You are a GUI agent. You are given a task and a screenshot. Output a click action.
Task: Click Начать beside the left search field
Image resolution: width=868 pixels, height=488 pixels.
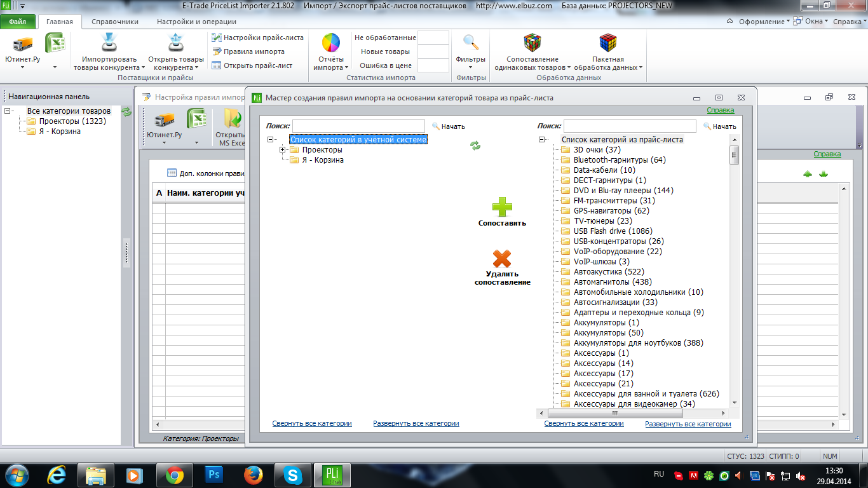(449, 126)
